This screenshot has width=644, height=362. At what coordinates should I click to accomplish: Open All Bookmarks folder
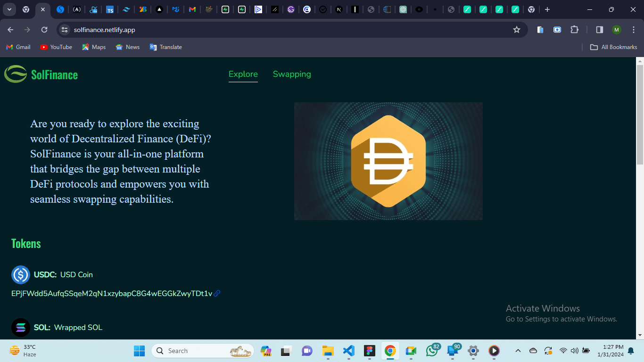click(x=614, y=47)
